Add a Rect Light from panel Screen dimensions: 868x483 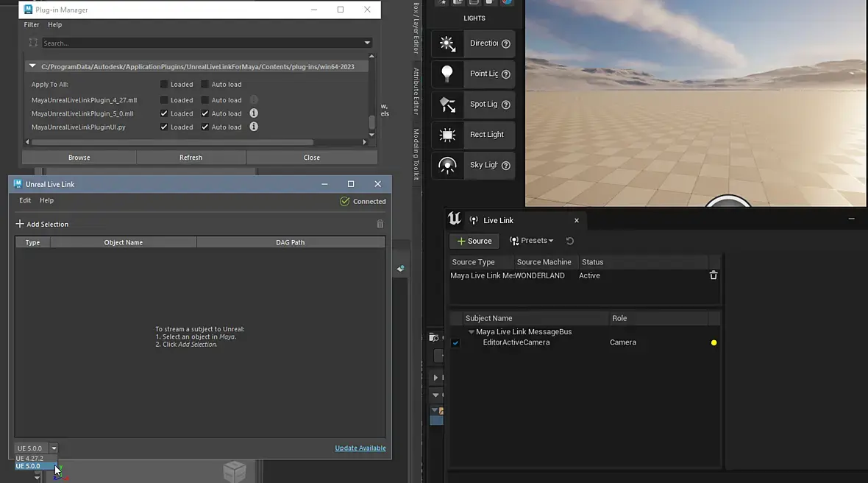pyautogui.click(x=447, y=135)
